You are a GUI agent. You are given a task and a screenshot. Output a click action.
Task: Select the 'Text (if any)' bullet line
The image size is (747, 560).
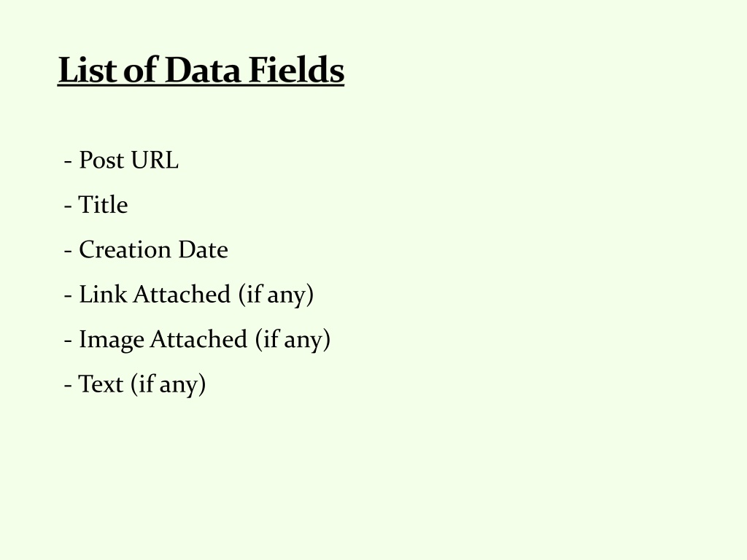tap(135, 384)
